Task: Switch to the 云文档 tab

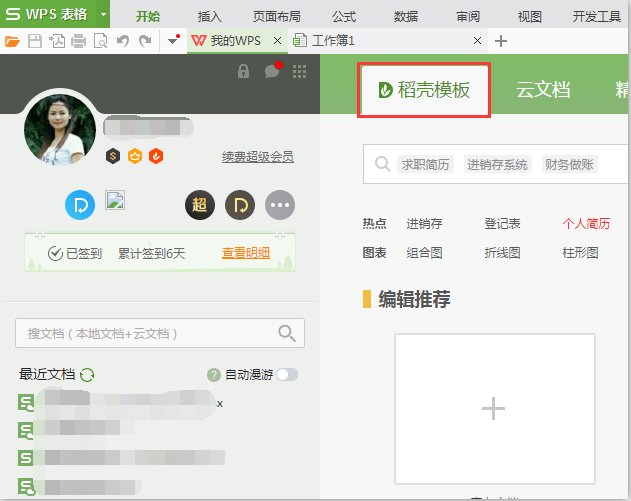Action: pyautogui.click(x=543, y=90)
